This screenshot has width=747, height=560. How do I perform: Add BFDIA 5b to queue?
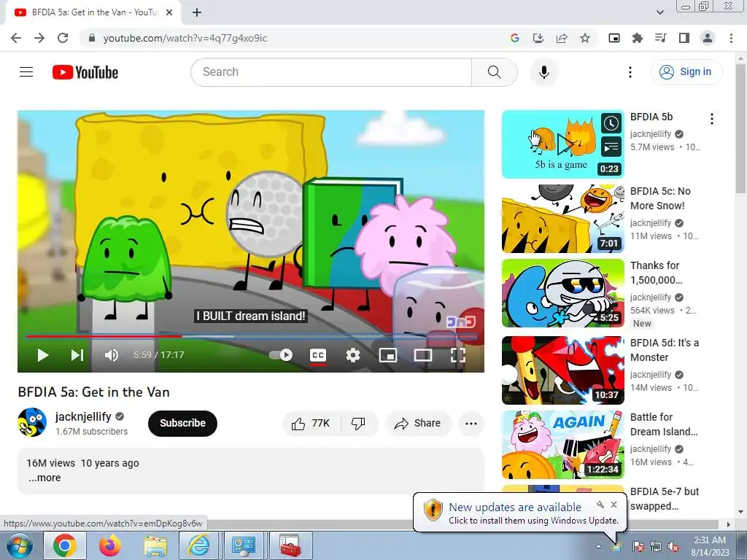(611, 147)
